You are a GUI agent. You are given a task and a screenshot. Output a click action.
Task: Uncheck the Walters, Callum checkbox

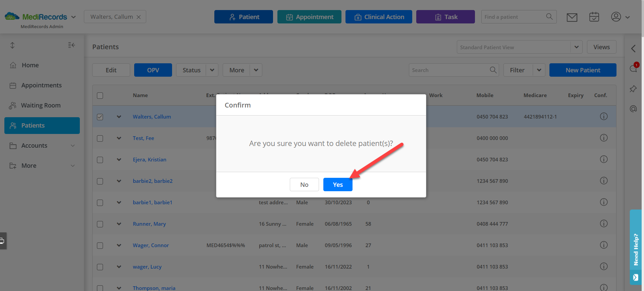[x=100, y=117]
